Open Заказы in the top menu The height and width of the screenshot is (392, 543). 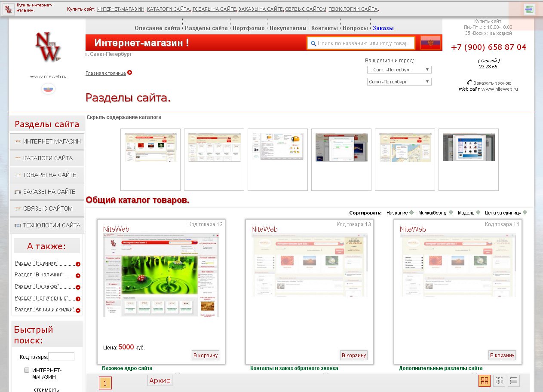coord(383,28)
